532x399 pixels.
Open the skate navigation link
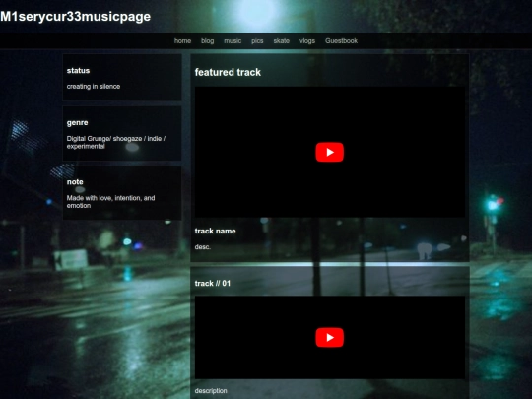tap(281, 41)
